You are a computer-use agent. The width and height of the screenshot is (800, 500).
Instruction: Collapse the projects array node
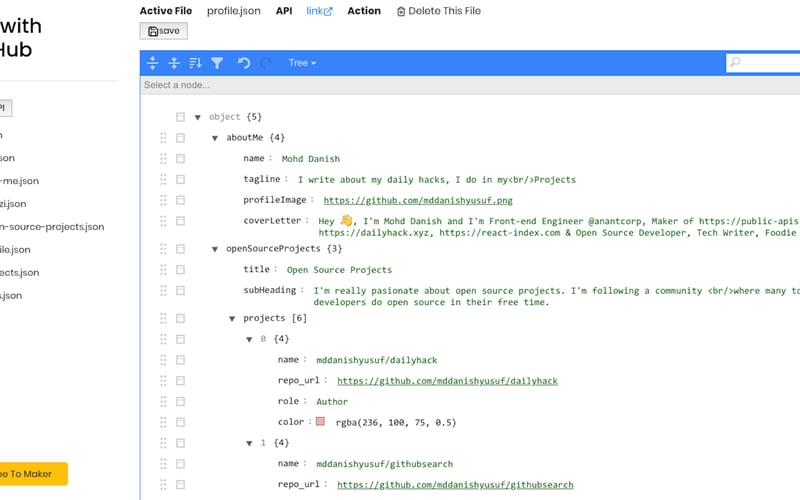(x=232, y=318)
